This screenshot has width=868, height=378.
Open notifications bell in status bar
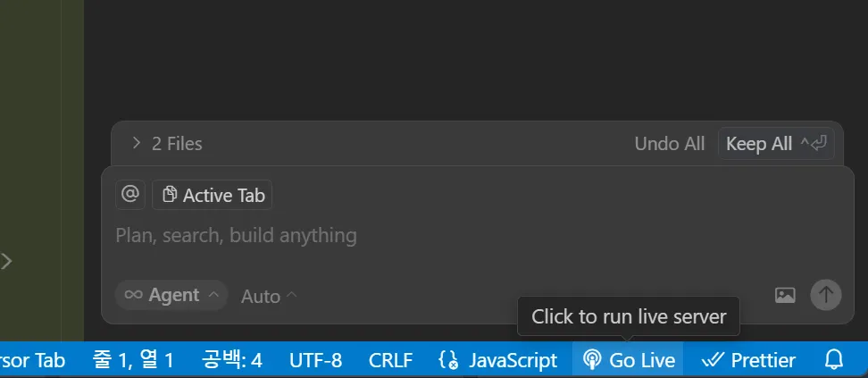tap(833, 360)
